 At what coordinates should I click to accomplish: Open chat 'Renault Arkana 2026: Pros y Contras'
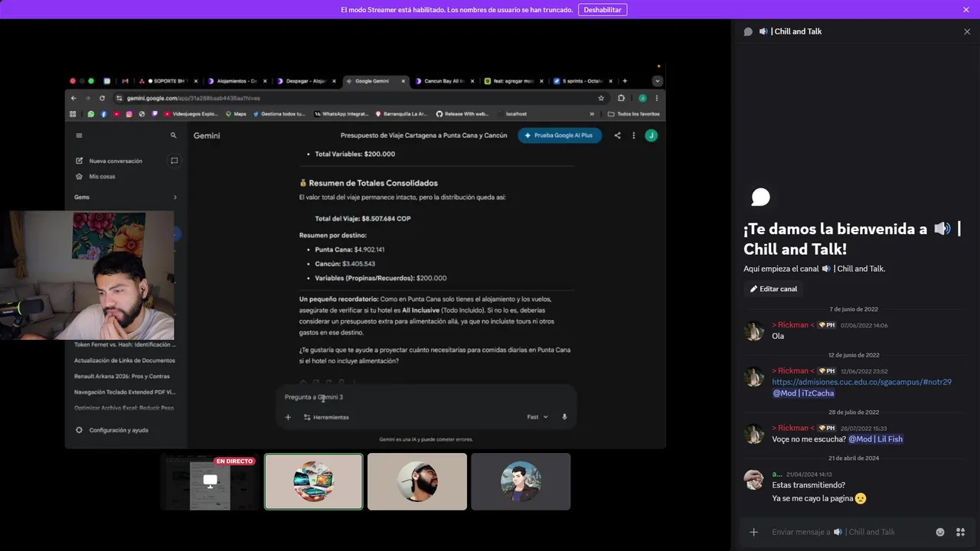(x=122, y=377)
